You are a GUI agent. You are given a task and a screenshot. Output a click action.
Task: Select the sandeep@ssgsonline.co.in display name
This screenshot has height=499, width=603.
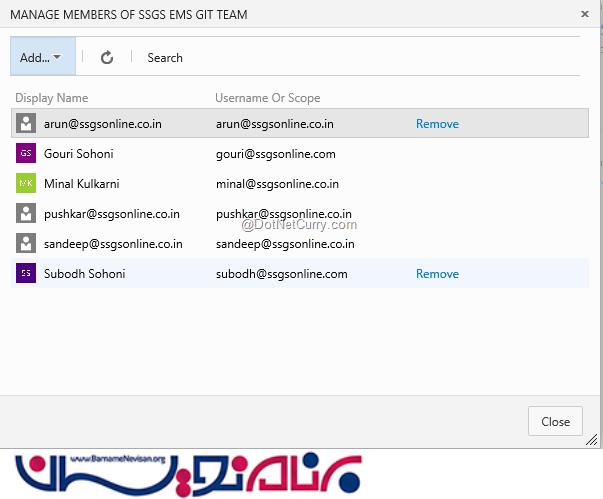[x=113, y=244]
